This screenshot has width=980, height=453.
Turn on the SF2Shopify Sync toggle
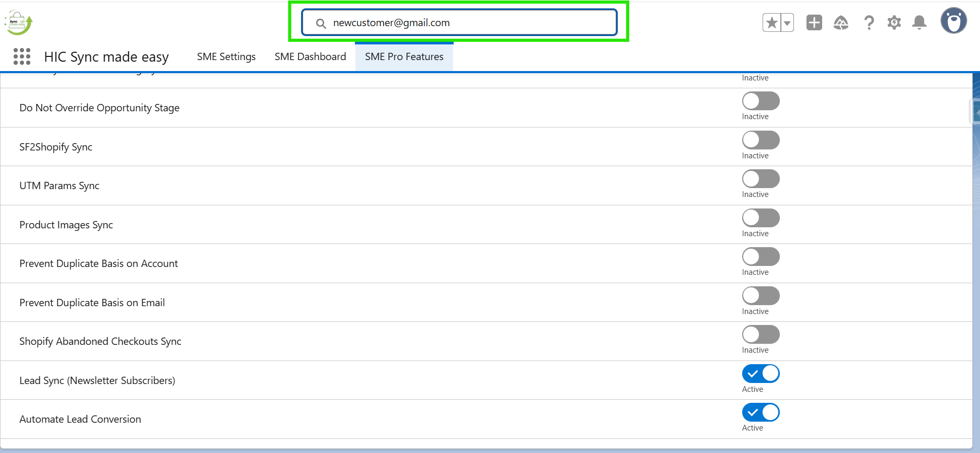point(761,140)
